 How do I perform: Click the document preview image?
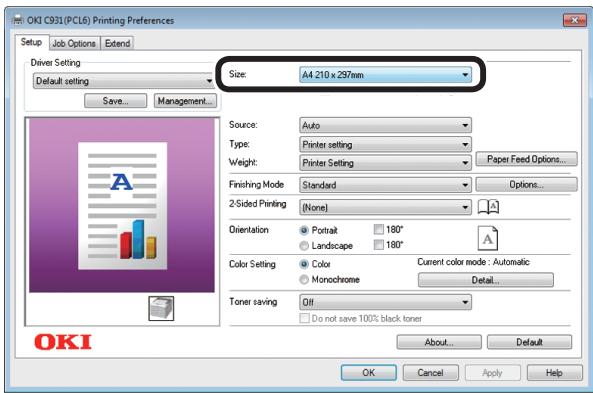tap(122, 205)
